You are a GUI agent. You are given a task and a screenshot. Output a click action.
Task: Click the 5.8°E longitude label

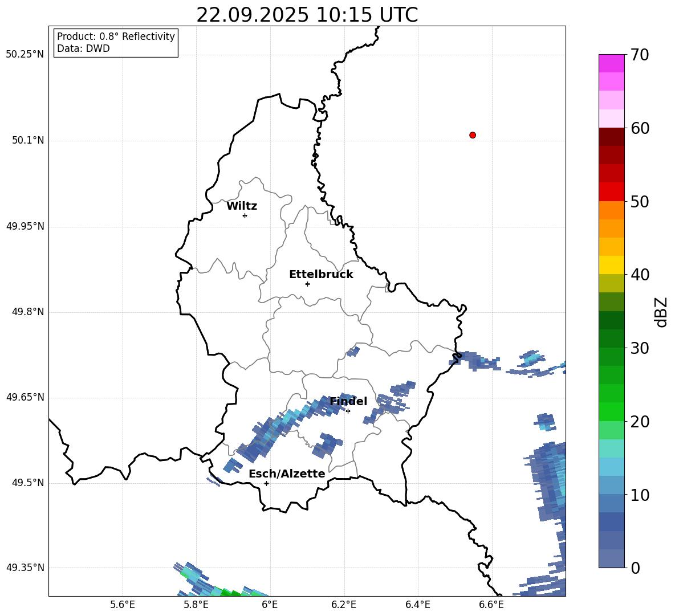click(196, 605)
